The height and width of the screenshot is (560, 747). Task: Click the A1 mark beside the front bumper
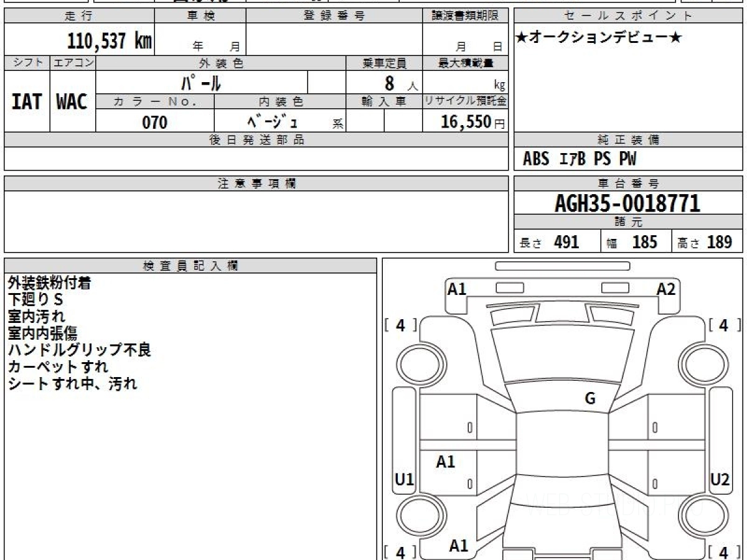[458, 289]
